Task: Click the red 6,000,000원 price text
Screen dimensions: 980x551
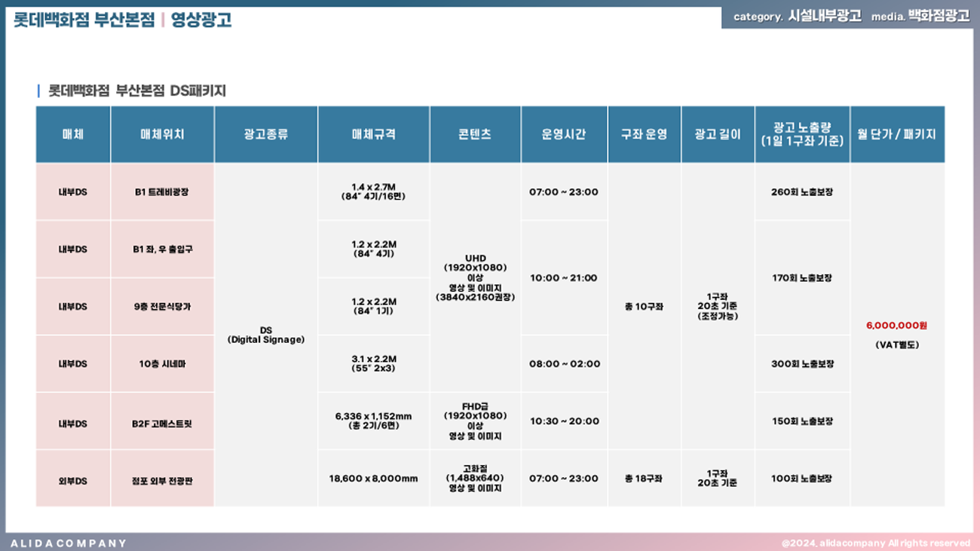Action: (x=896, y=326)
